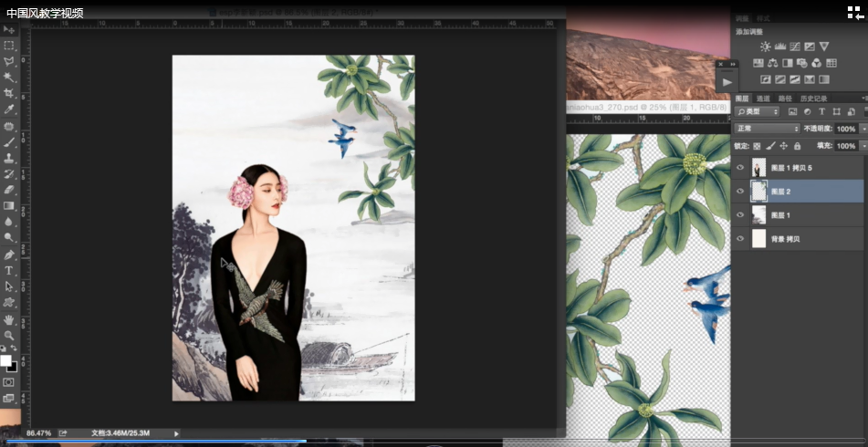This screenshot has height=447, width=868.
Task: Select the Magic Wand tool
Action: coord(9,78)
